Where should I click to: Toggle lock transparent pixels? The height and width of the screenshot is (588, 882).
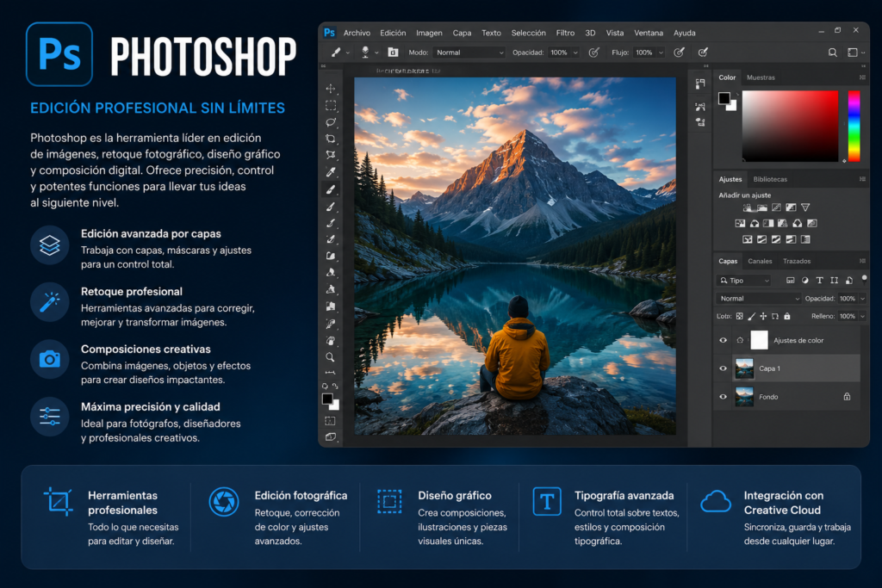click(x=740, y=316)
